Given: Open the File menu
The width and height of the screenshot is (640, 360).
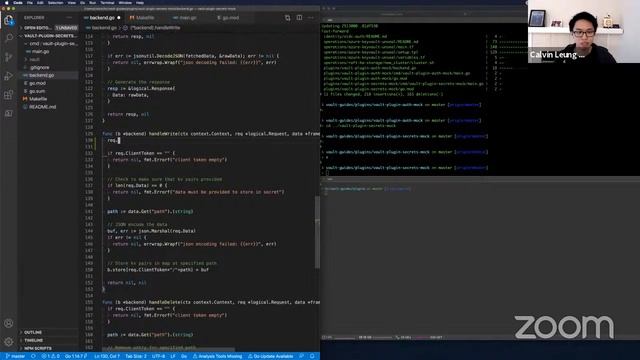Looking at the screenshot, I should pos(29,2).
